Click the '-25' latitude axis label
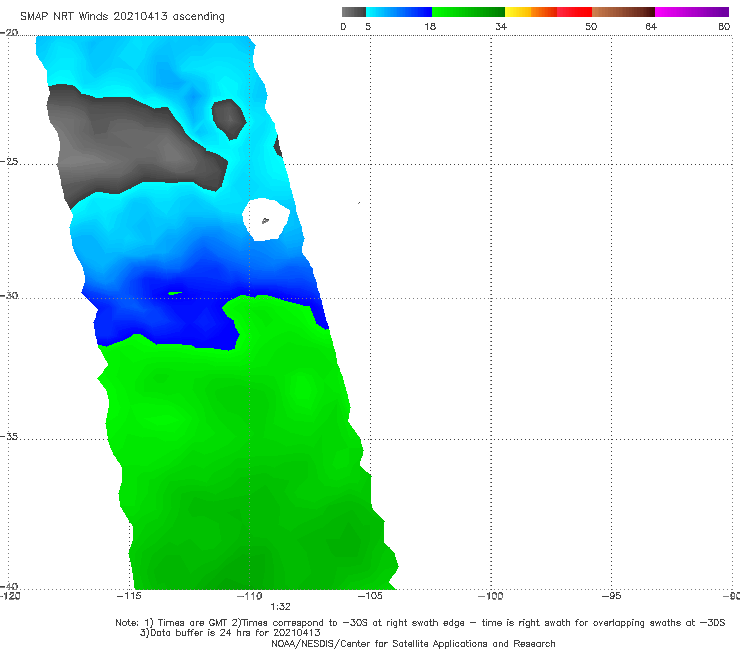The width and height of the screenshot is (740, 650). tap(9, 161)
